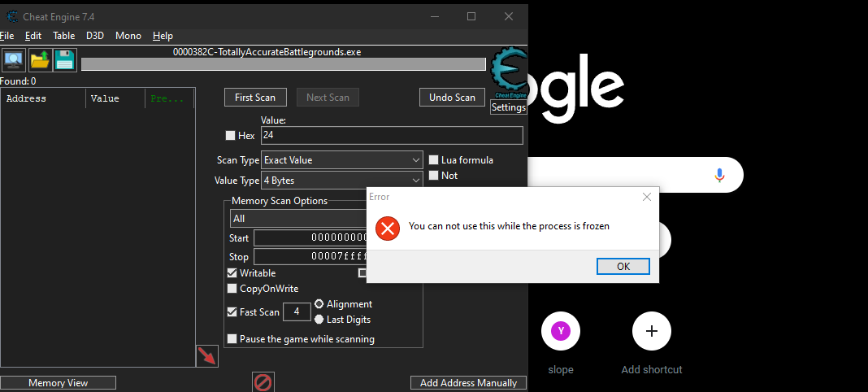Click the Undo Scan button

[452, 98]
